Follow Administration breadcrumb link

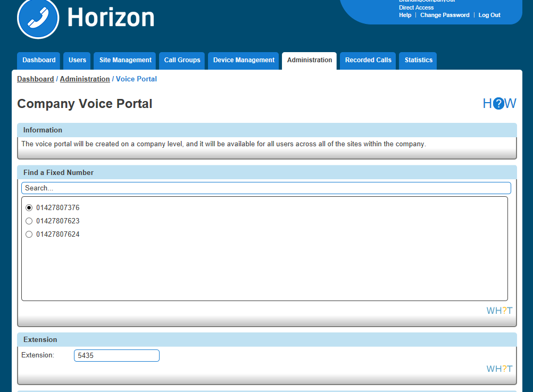click(85, 79)
